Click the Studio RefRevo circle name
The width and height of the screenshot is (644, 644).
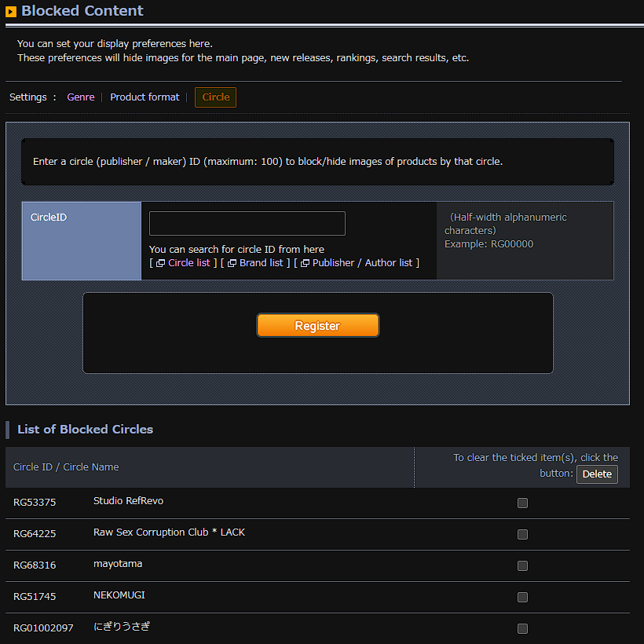coord(128,500)
